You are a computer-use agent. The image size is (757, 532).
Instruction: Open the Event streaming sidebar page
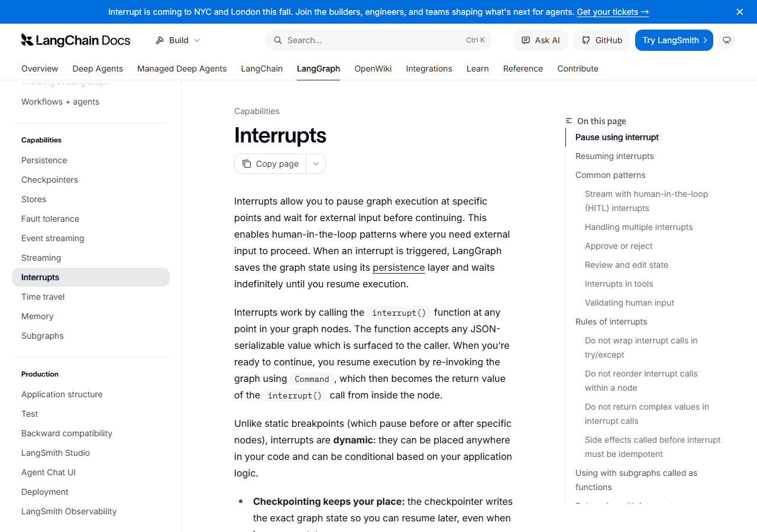click(90, 238)
